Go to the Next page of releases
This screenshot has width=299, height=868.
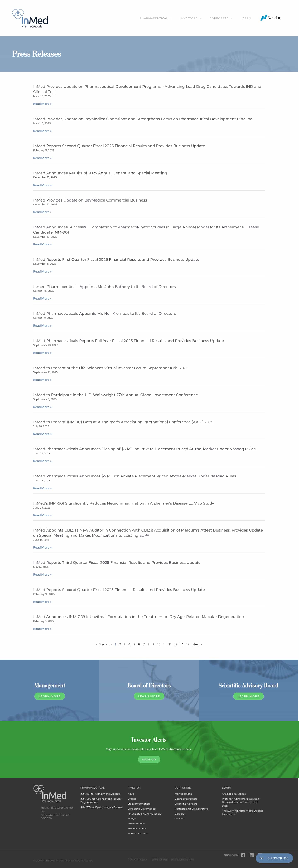[x=197, y=644]
